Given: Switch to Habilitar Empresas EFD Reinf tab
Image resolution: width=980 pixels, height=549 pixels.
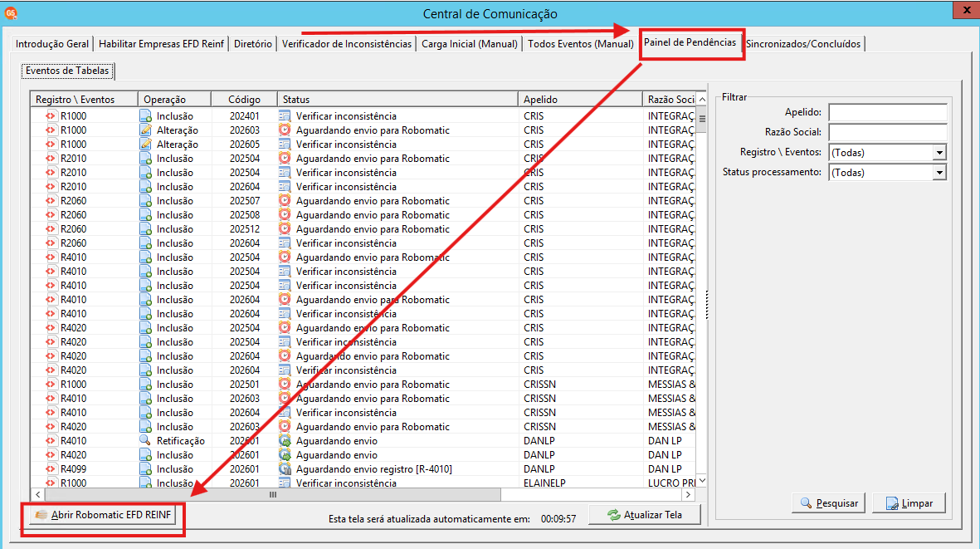Looking at the screenshot, I should point(161,44).
